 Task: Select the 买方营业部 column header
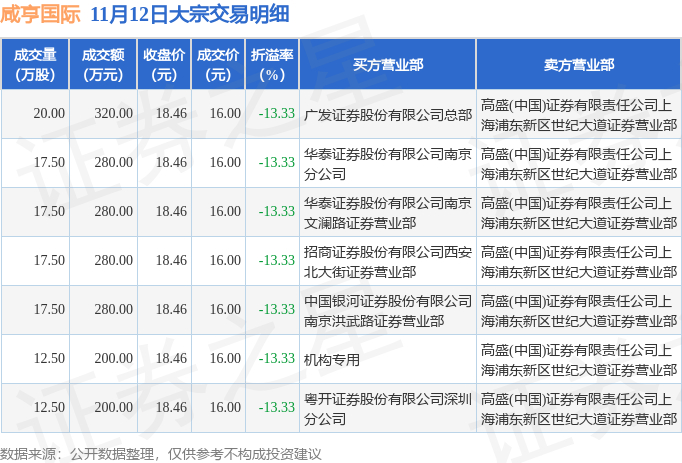tap(388, 64)
